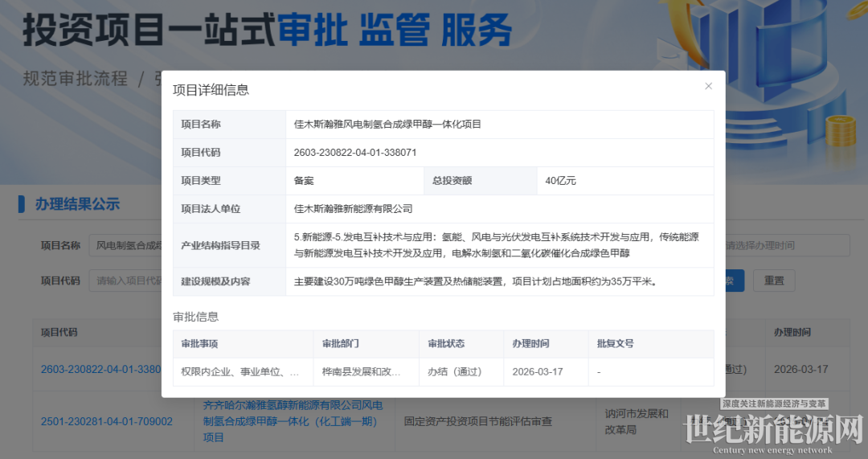Click 规范审批流程 in the page header
Image resolution: width=868 pixels, height=459 pixels.
click(75, 79)
